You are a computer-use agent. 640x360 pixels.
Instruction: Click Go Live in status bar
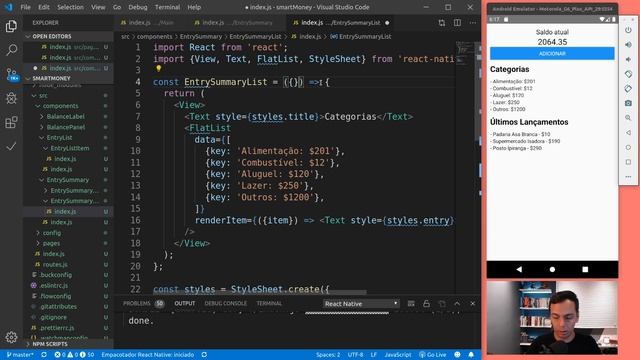432,355
